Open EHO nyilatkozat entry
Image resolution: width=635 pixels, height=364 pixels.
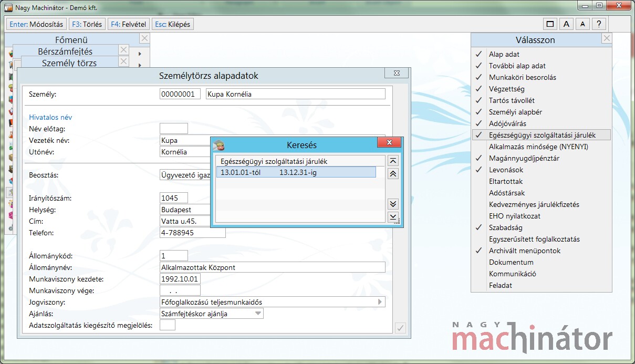tap(542, 216)
